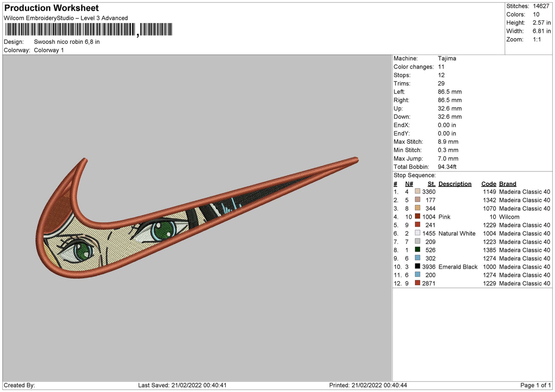Click the 'N#' column header
555x392 pixels.
[x=409, y=184]
